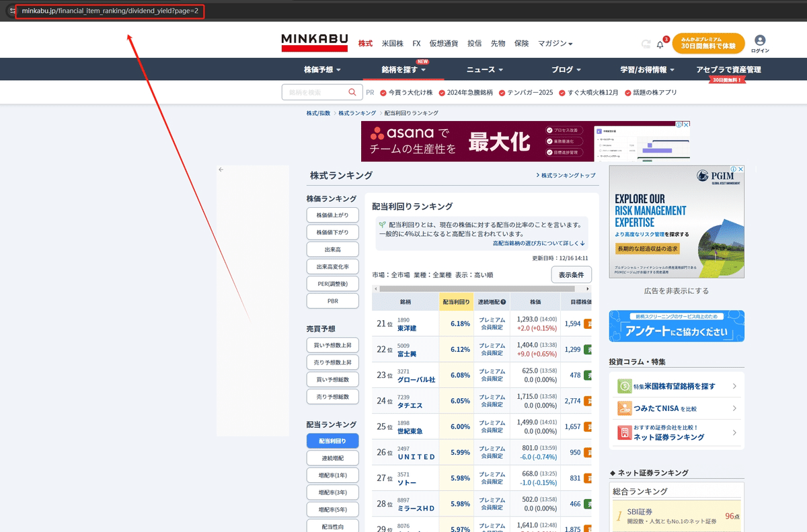Select the 株式 top tab
This screenshot has width=807, height=532.
(365, 43)
